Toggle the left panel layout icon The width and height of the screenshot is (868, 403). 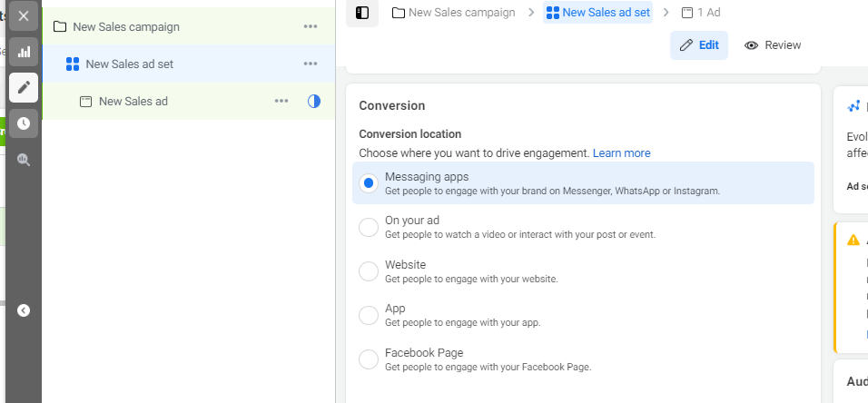(x=362, y=13)
